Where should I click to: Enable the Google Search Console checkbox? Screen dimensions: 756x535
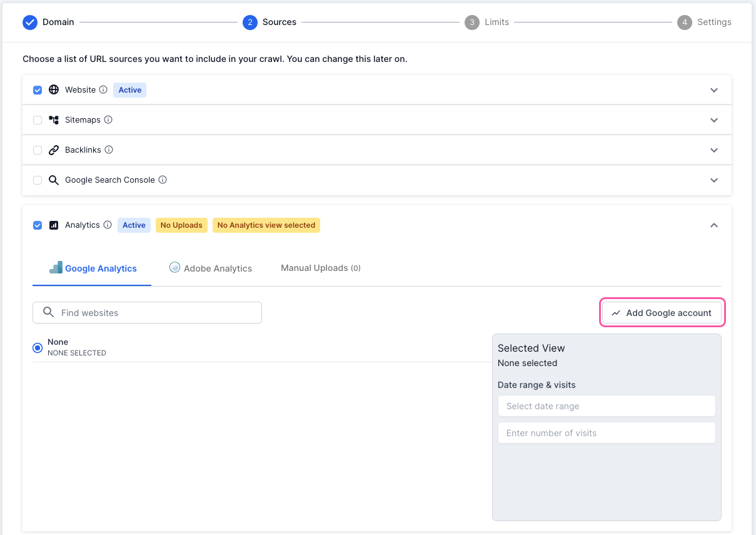pos(38,180)
